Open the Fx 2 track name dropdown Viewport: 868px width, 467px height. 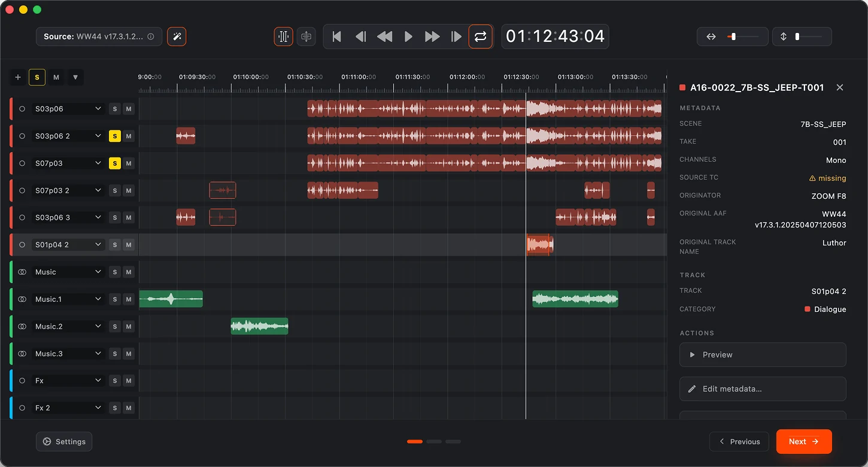68,408
